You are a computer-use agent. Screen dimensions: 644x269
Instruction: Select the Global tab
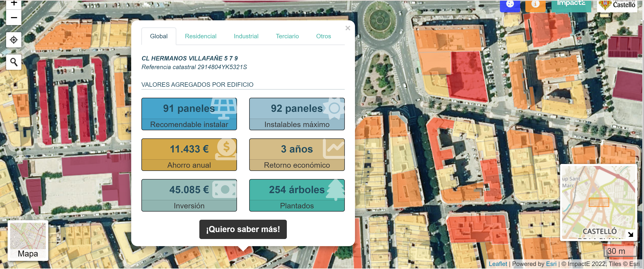[x=159, y=36]
